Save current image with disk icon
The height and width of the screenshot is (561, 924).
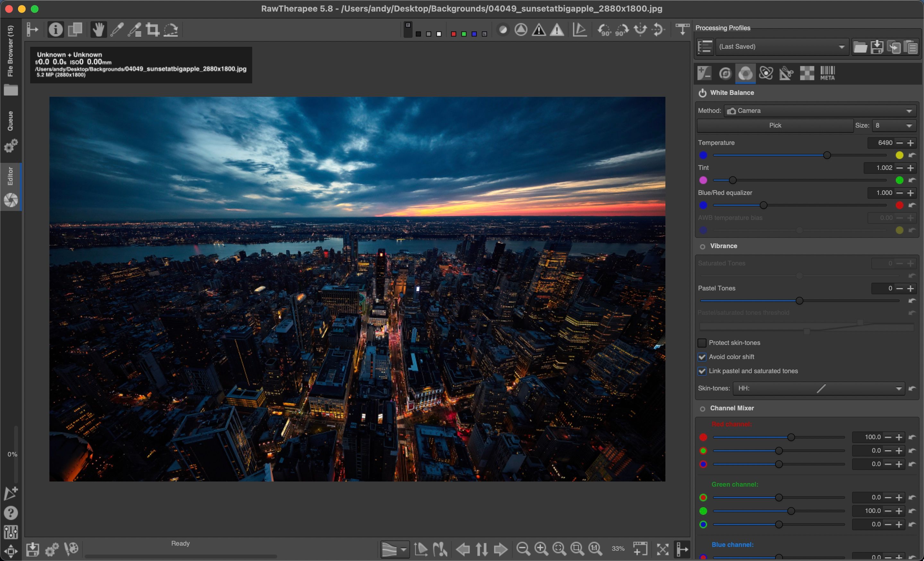[33, 549]
